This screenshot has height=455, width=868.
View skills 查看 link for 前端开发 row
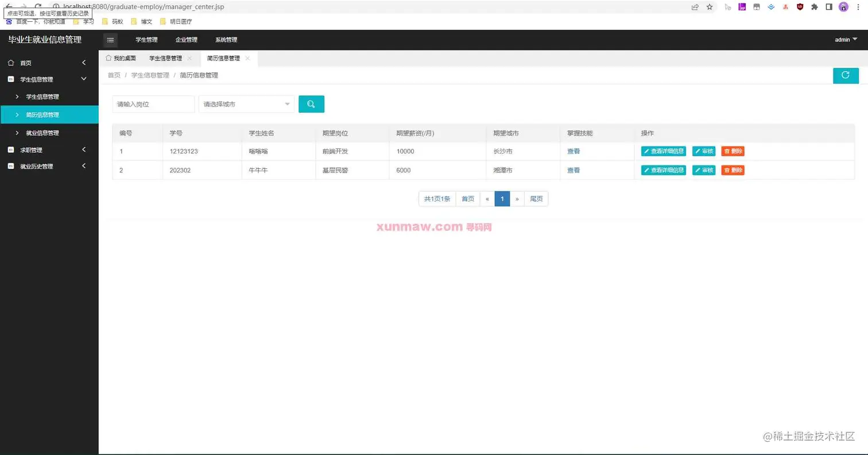coord(573,151)
